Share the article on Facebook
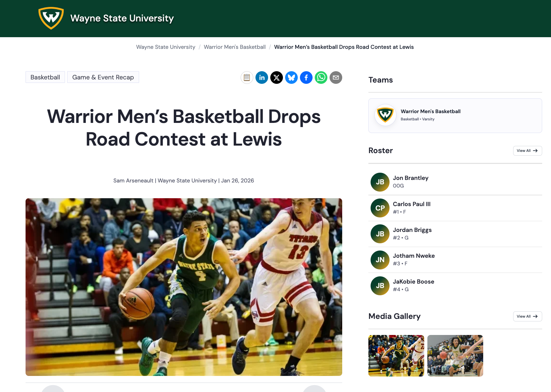This screenshot has width=551, height=392. click(306, 78)
